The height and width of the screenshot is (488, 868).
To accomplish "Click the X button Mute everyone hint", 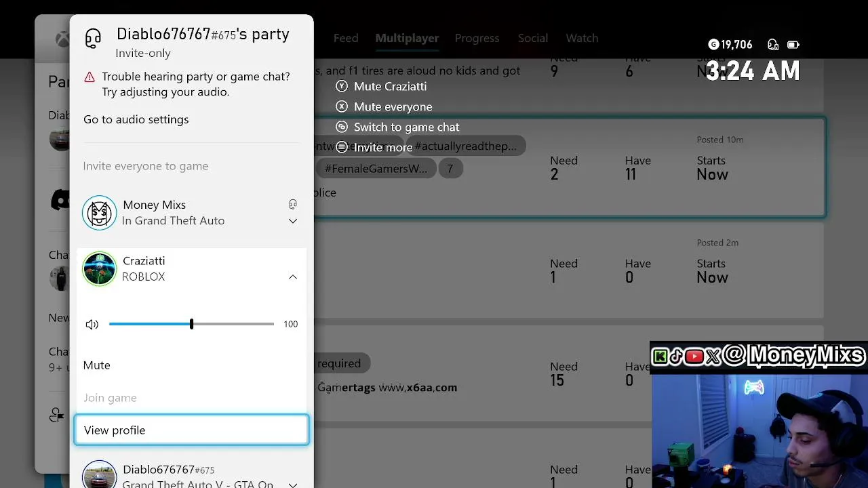I will (384, 107).
